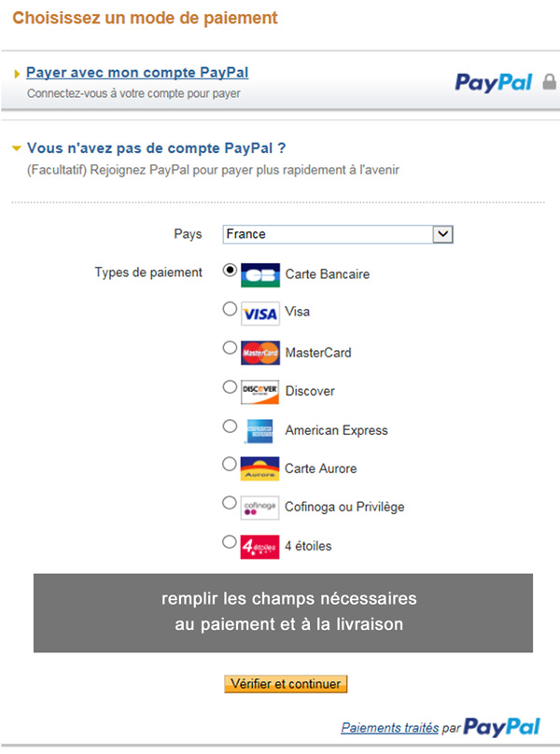Click the Discover card logo

[x=260, y=391]
